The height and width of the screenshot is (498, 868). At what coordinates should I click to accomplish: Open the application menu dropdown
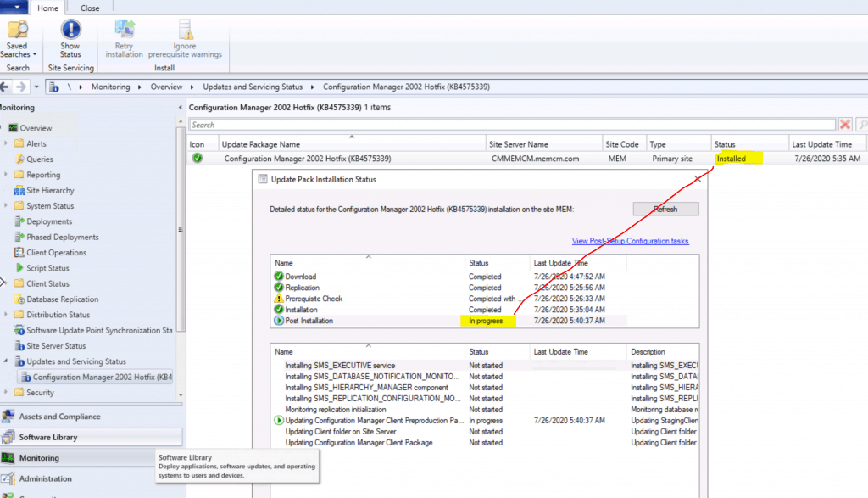[x=14, y=7]
